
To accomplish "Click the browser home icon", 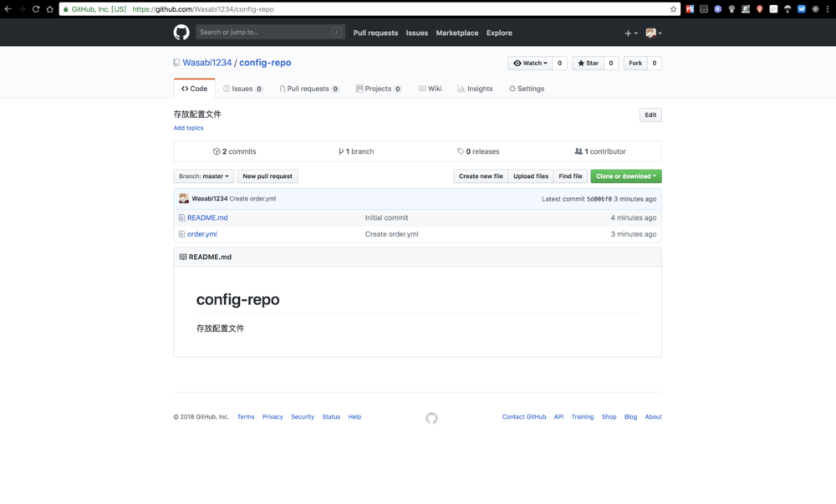I will coord(50,9).
